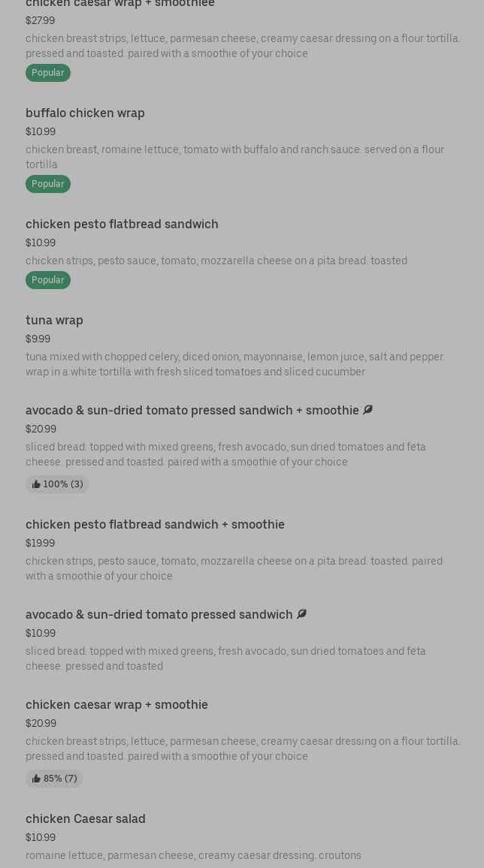Screen dimensions: 484x868
Task: Click the Popular badge under buffalo chicken wrap
Action: [x=47, y=184]
